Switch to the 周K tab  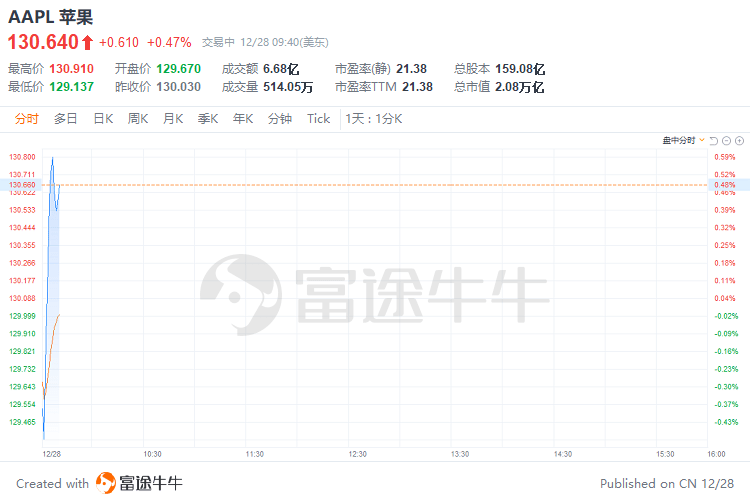click(138, 119)
